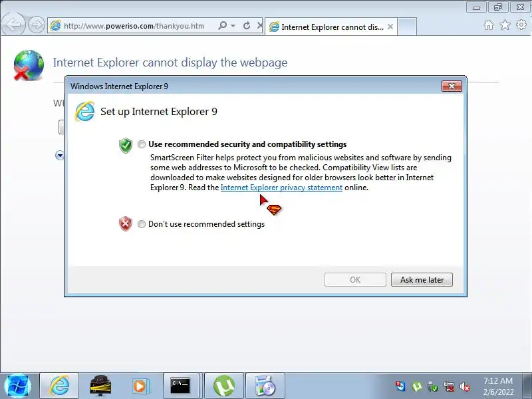
Task: Open a new blank tab
Action: tap(407, 27)
